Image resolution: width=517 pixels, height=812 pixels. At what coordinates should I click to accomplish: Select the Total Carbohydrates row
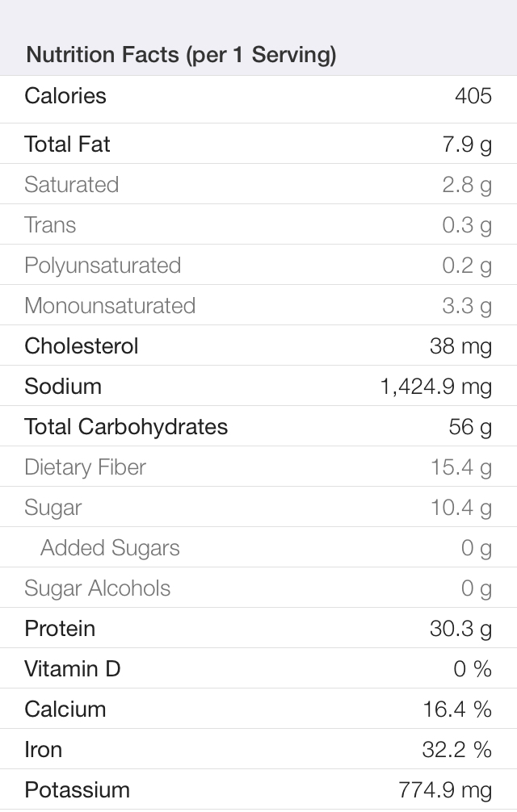(x=258, y=426)
